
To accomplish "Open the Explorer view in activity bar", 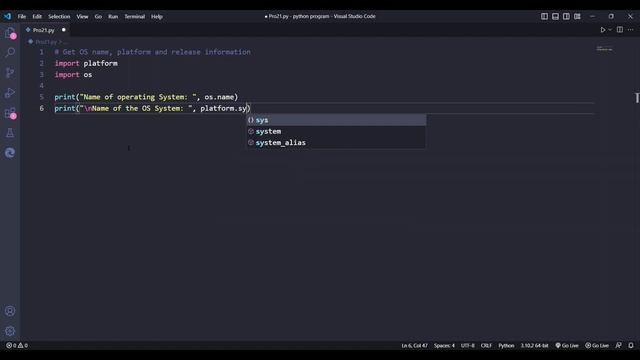I will pyautogui.click(x=10, y=33).
